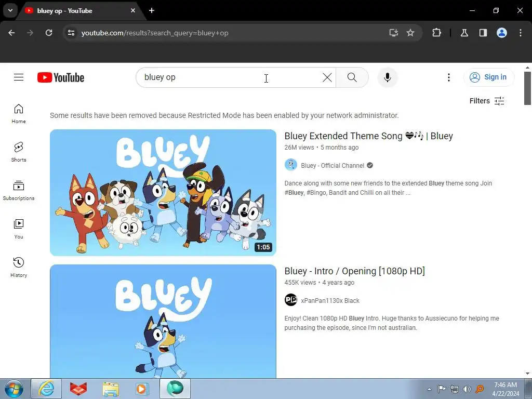Open Shorts in sidebar
The height and width of the screenshot is (399, 532).
point(19,152)
